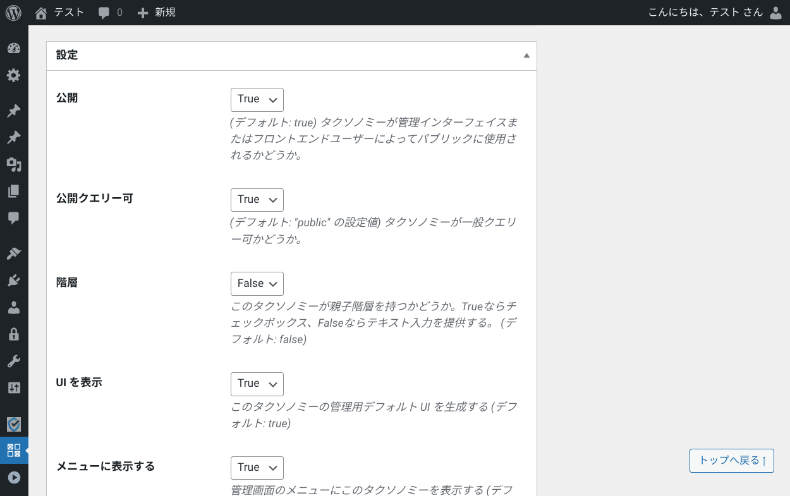790x496 pixels.
Task: Click the 公開 field label
Action: 67,98
